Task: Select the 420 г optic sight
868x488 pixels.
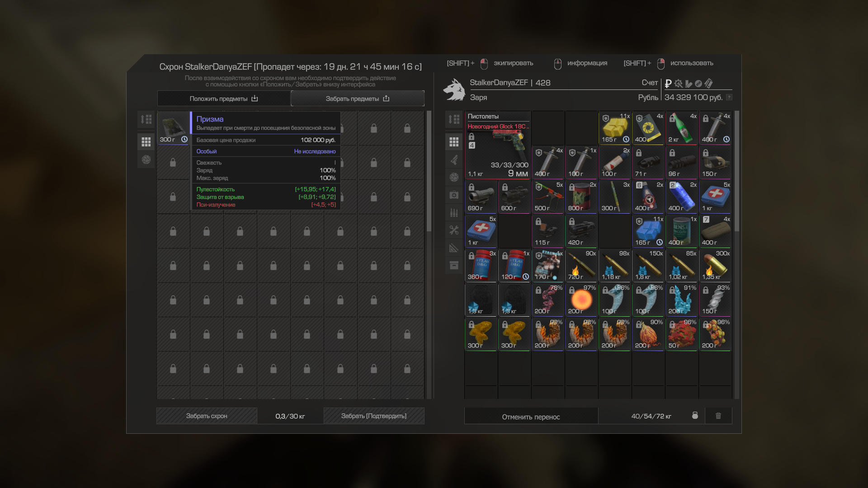Action: coord(581,231)
